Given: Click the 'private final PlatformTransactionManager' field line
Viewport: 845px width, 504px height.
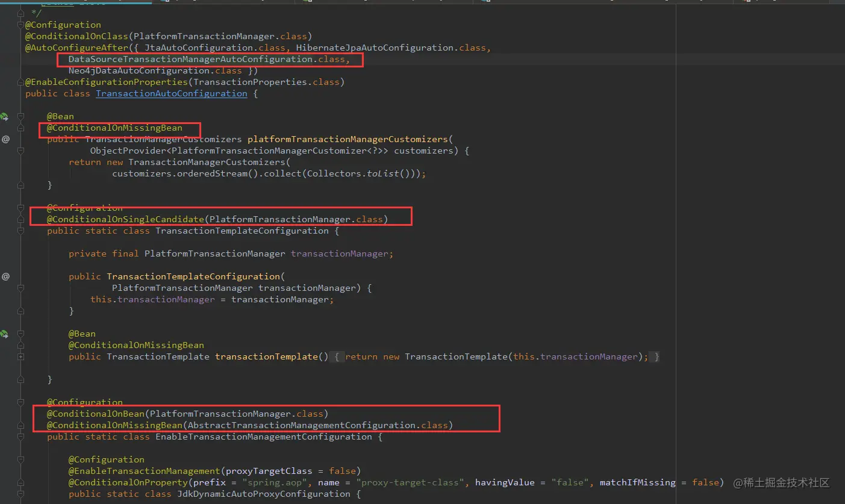Looking at the screenshot, I should (231, 254).
